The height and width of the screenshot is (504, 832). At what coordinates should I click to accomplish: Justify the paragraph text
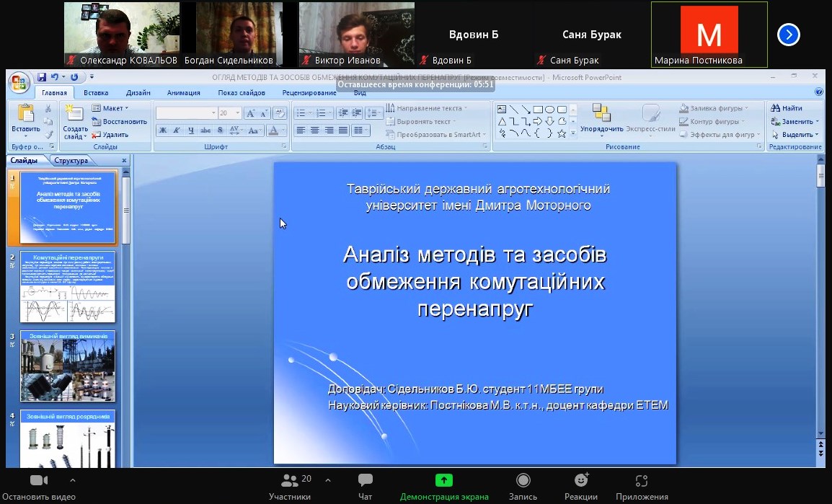(343, 130)
